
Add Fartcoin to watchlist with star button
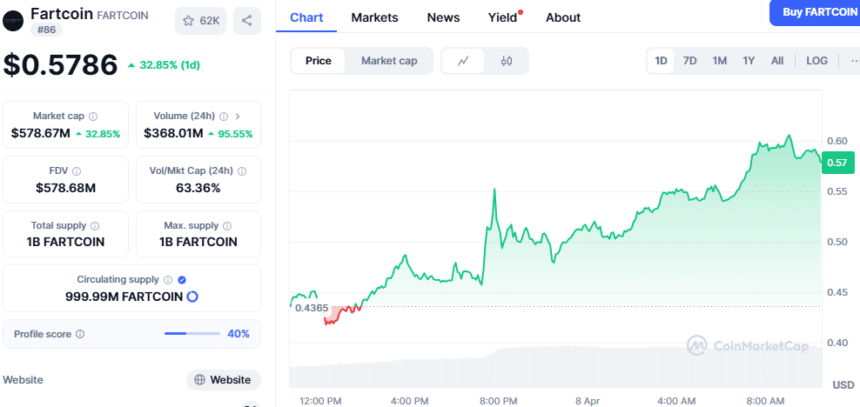[198, 20]
